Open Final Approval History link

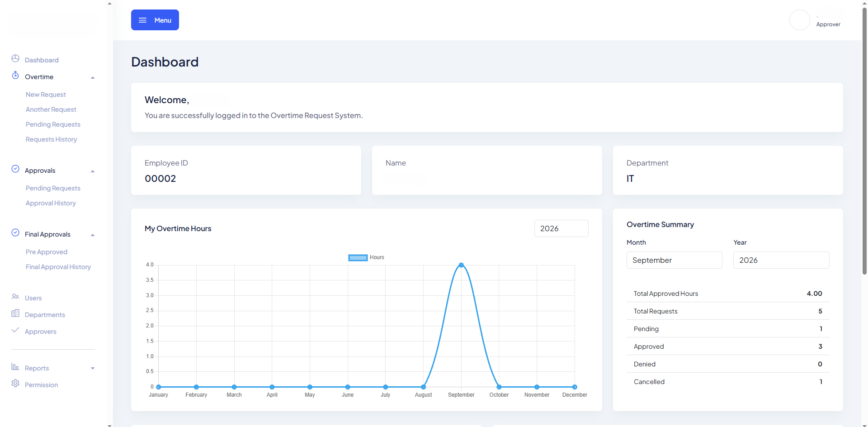pos(58,267)
